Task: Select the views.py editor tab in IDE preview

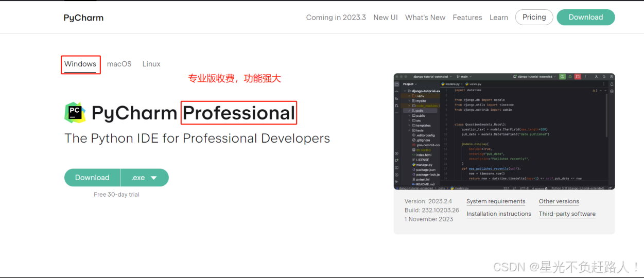Action: (473, 84)
